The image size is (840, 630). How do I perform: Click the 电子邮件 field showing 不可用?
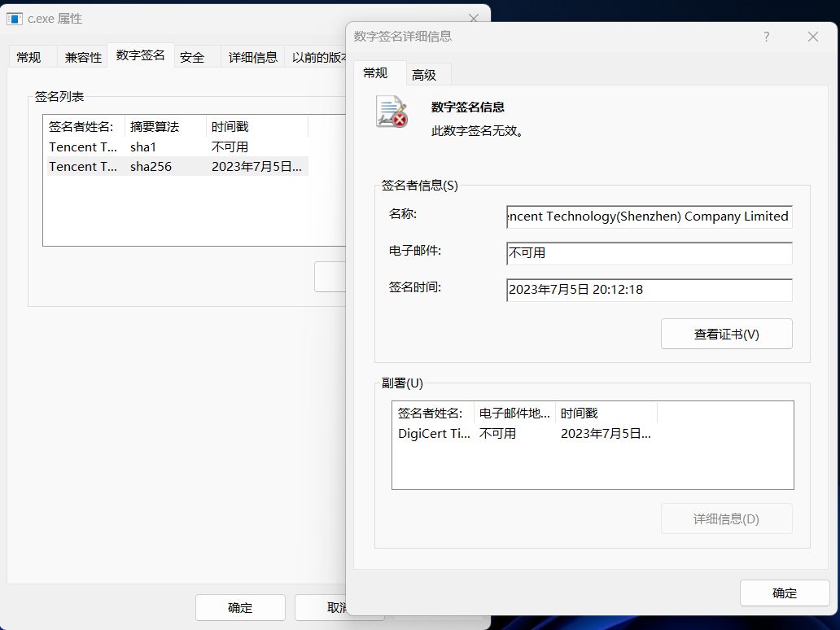click(x=650, y=253)
